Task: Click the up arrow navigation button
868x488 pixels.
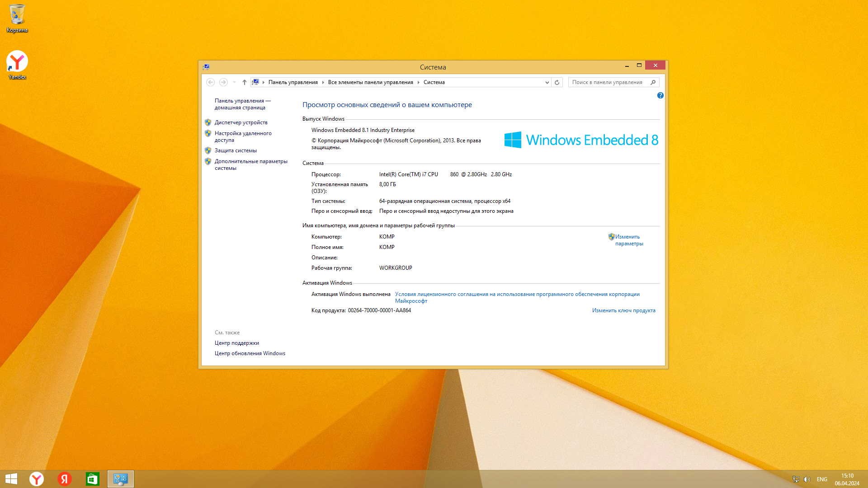Action: pyautogui.click(x=244, y=82)
